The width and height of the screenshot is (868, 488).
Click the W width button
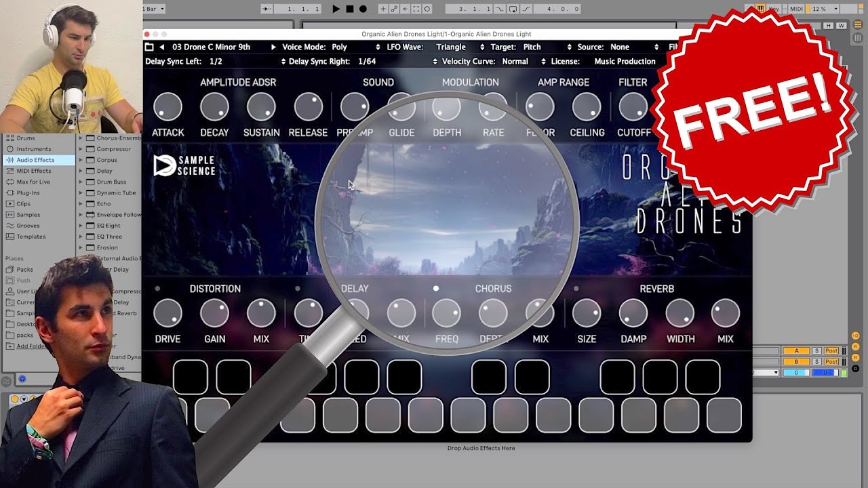(841, 26)
